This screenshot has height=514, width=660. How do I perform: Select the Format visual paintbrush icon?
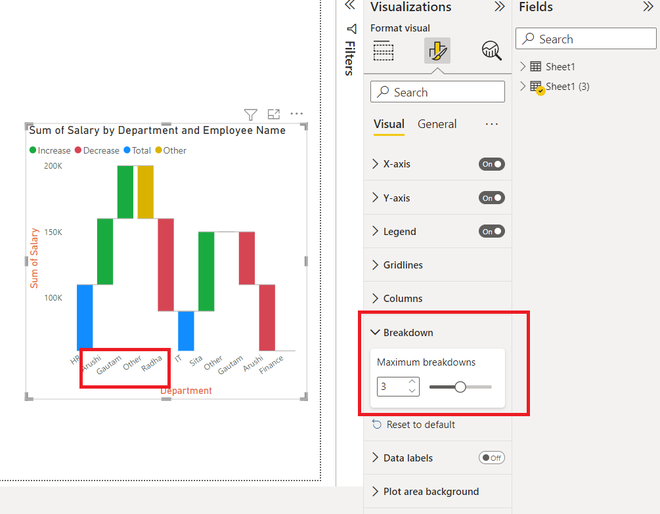tap(437, 51)
